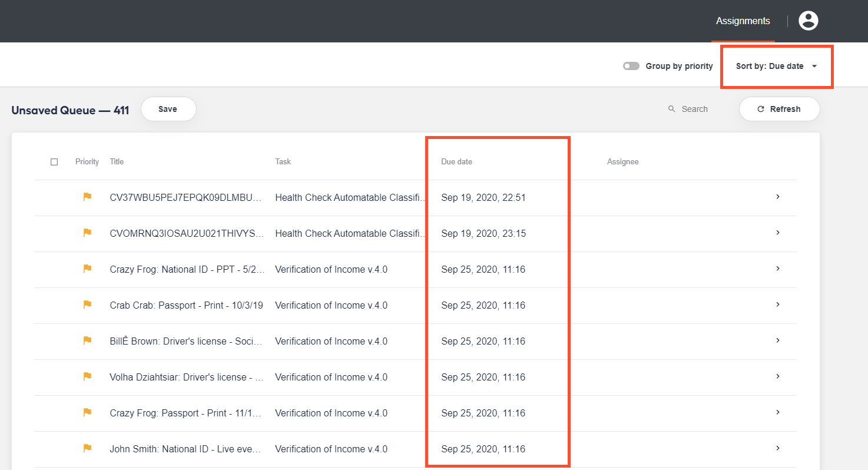Save the unsaved queue
This screenshot has height=470, width=868.
(x=168, y=109)
